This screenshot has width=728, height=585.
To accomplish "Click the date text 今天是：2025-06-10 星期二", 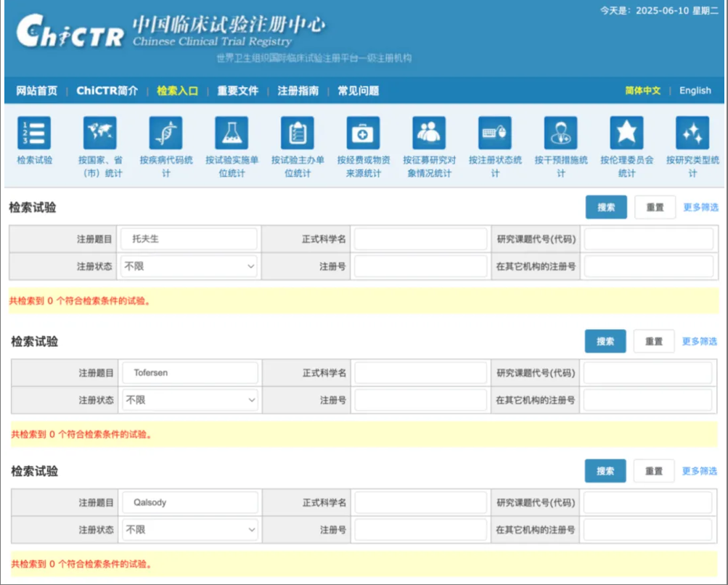I will click(x=659, y=11).
